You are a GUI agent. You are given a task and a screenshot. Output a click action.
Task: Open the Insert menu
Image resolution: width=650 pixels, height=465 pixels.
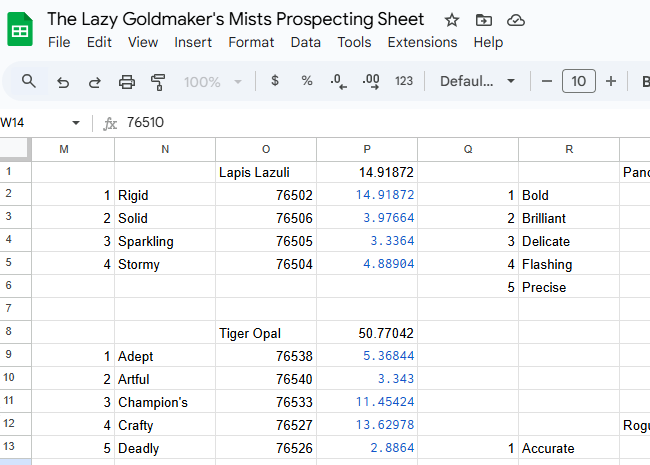click(193, 42)
